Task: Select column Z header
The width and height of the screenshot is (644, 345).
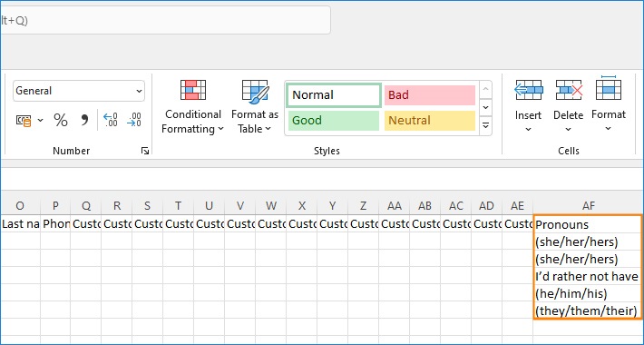Action: click(363, 205)
